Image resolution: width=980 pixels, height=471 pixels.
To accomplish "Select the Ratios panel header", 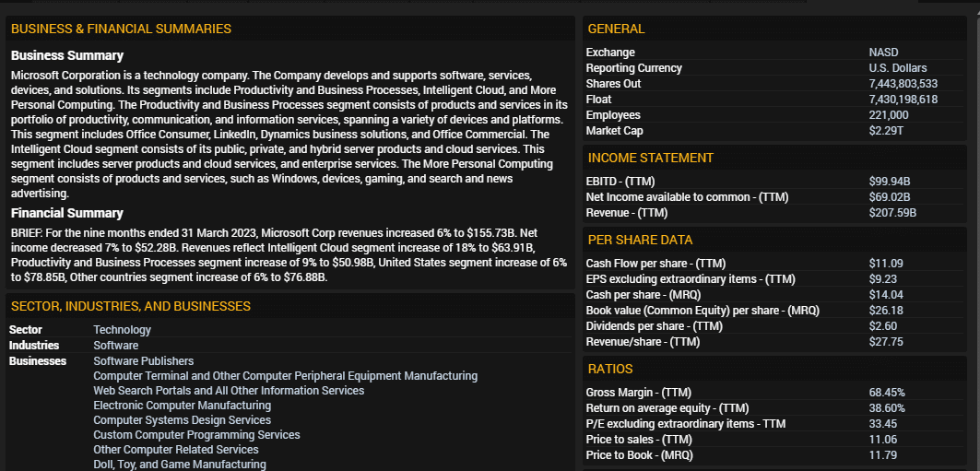I will (610, 370).
